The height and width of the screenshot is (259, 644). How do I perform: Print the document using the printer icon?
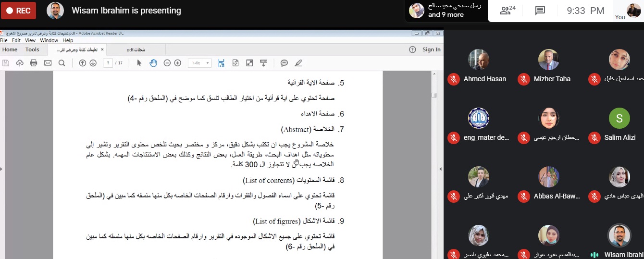coord(34,63)
